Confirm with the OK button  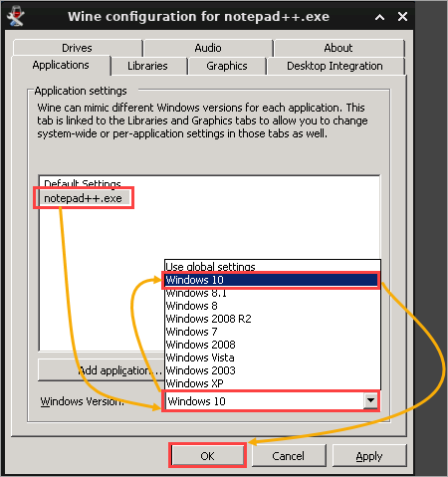(207, 456)
